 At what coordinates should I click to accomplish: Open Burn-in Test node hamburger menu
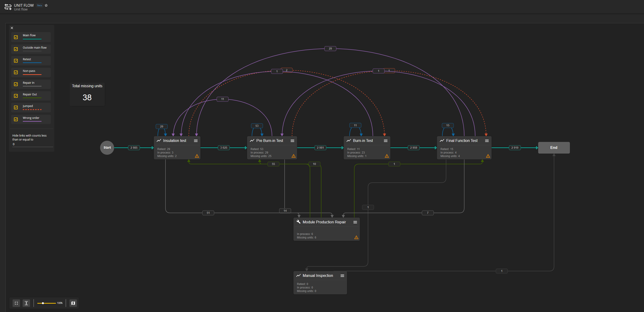(386, 141)
